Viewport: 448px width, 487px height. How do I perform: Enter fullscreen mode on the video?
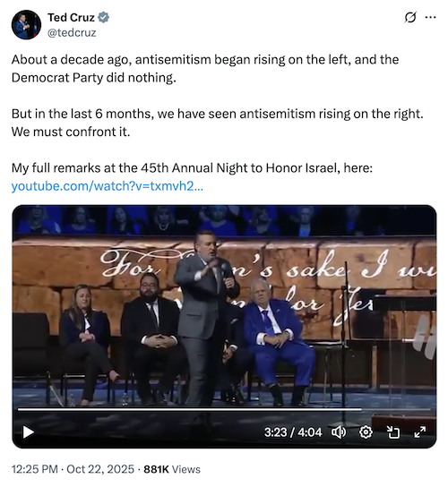click(x=420, y=432)
